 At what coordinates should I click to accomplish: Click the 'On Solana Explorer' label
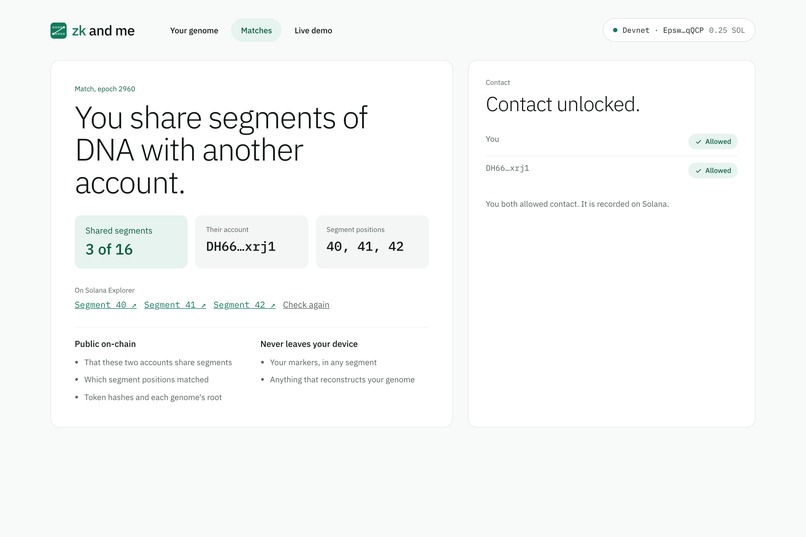click(104, 290)
